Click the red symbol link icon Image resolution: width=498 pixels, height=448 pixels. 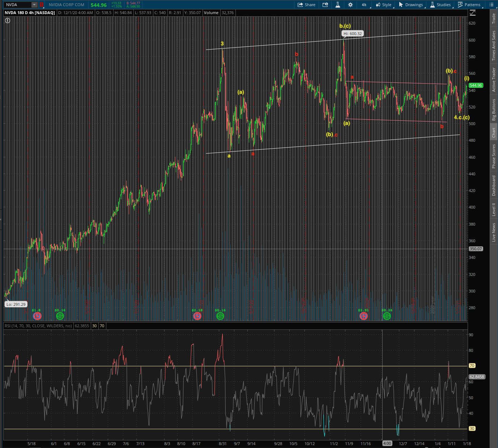point(42,5)
